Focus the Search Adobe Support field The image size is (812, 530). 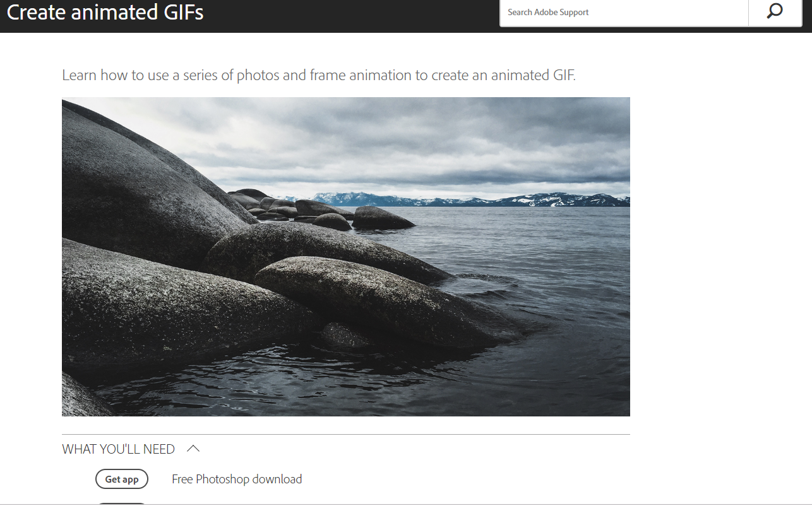point(624,12)
